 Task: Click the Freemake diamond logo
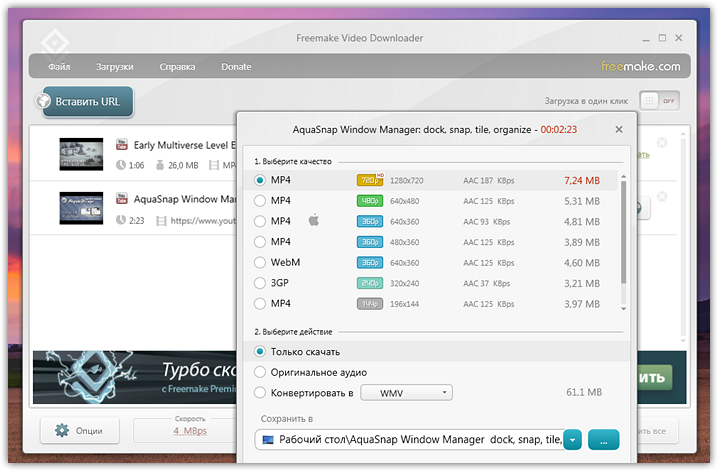[x=54, y=43]
